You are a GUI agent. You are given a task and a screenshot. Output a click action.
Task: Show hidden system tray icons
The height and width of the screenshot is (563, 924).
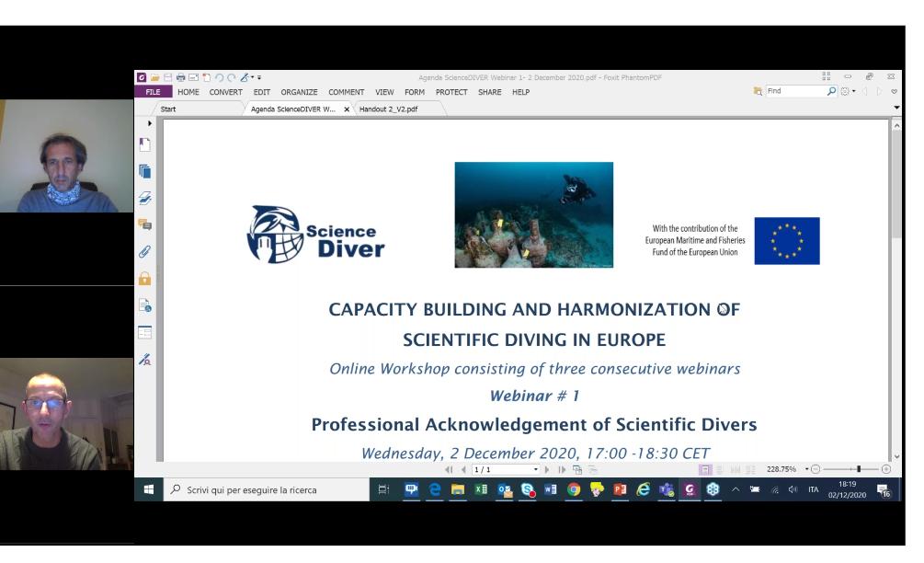736,489
